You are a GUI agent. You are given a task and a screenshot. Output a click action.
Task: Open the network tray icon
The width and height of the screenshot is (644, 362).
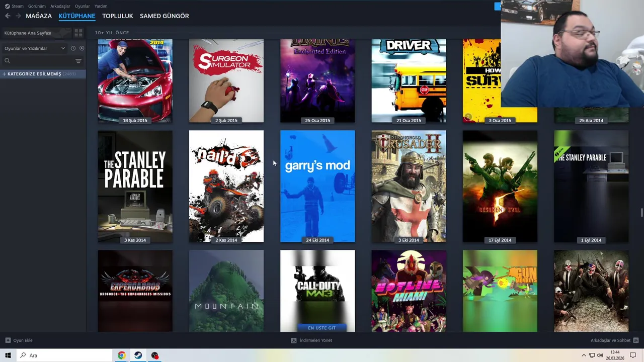tap(592, 355)
